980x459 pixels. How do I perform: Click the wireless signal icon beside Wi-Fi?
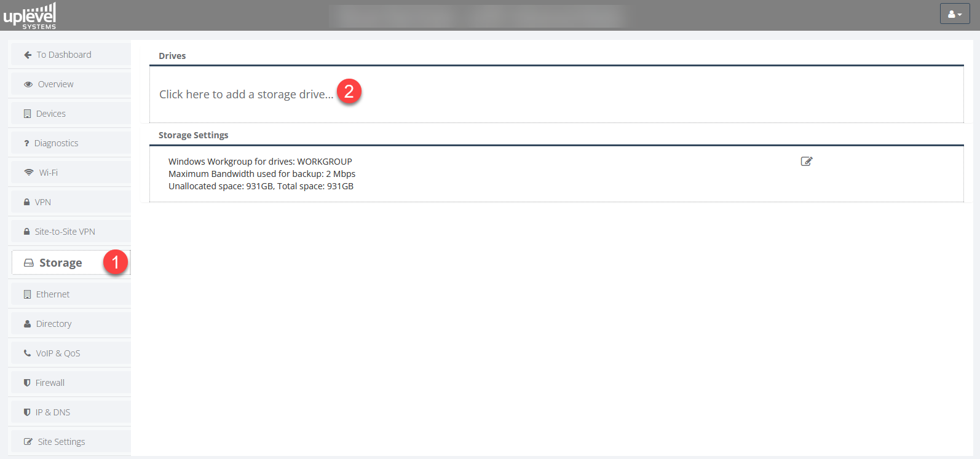pos(29,173)
